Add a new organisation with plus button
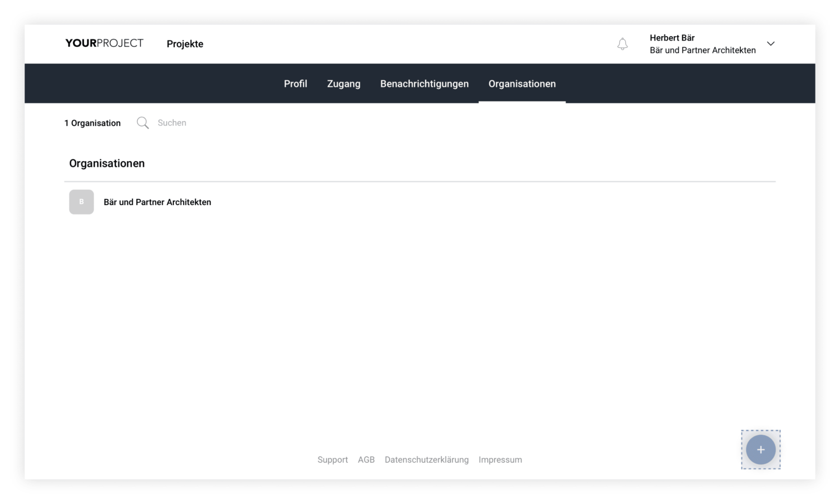 (x=760, y=449)
